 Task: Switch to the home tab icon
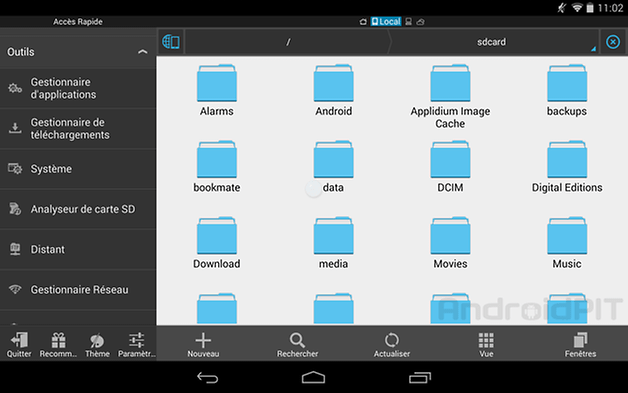363,22
